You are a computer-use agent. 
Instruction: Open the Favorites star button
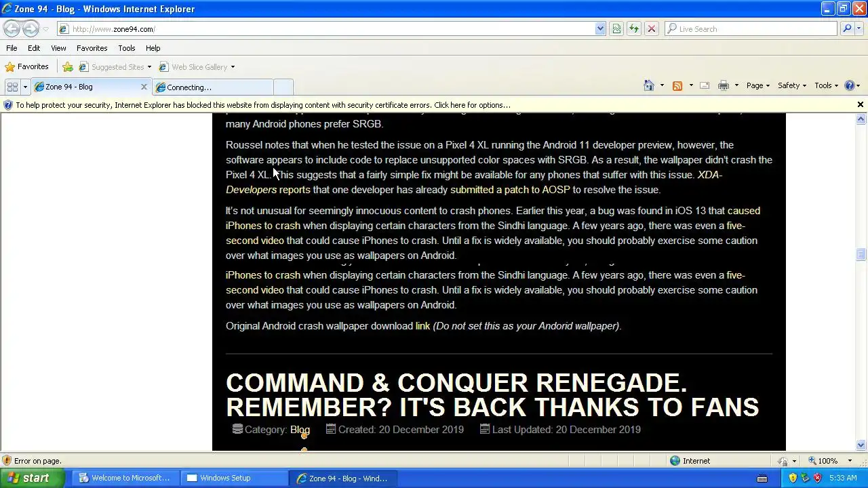click(27, 66)
